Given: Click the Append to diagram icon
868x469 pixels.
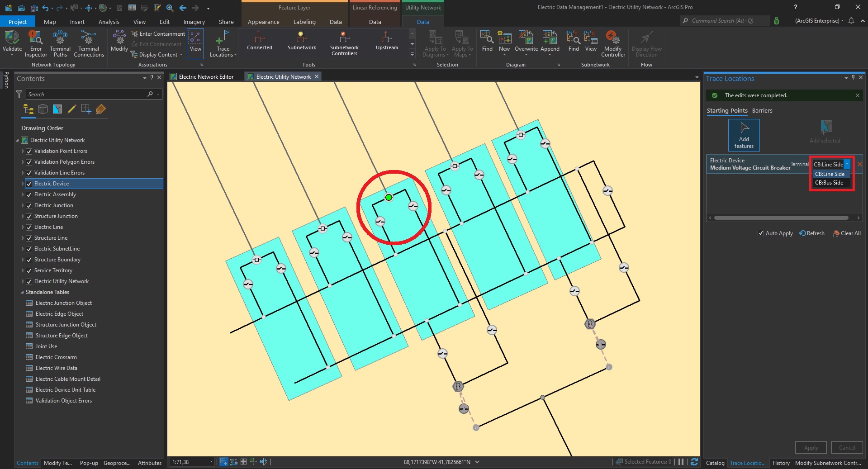Looking at the screenshot, I should click(x=550, y=37).
